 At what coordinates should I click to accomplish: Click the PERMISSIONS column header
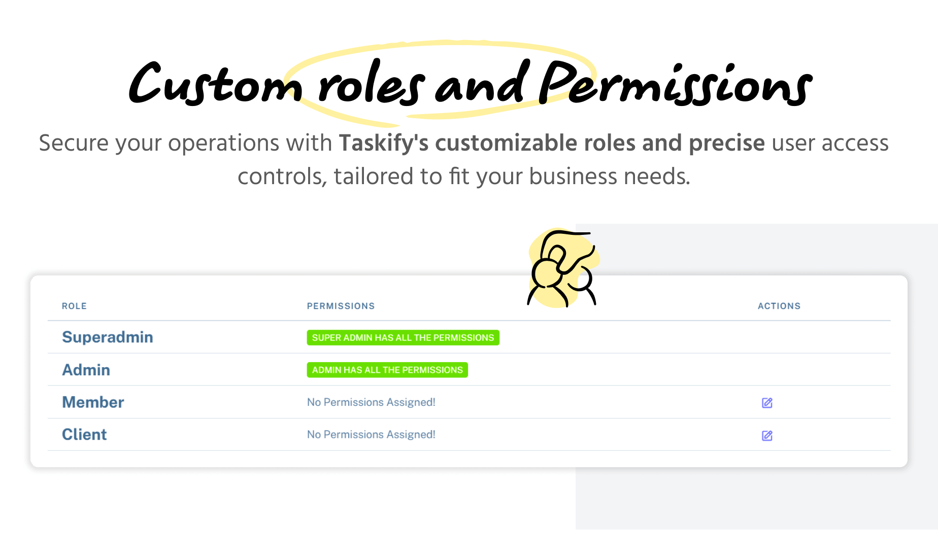tap(341, 306)
